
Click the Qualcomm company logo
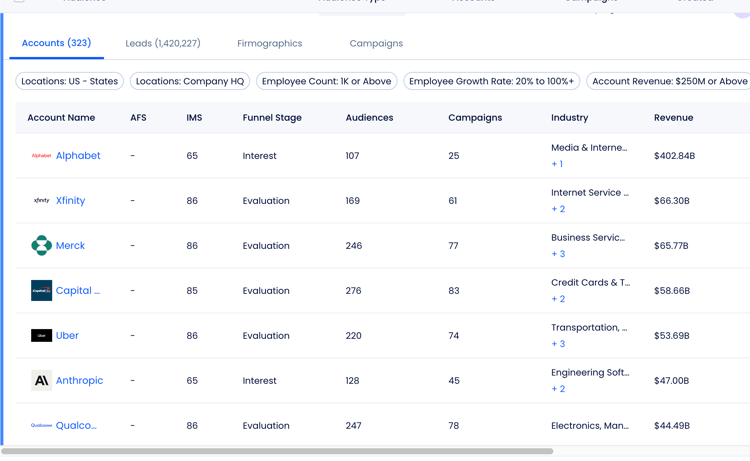tap(42, 425)
